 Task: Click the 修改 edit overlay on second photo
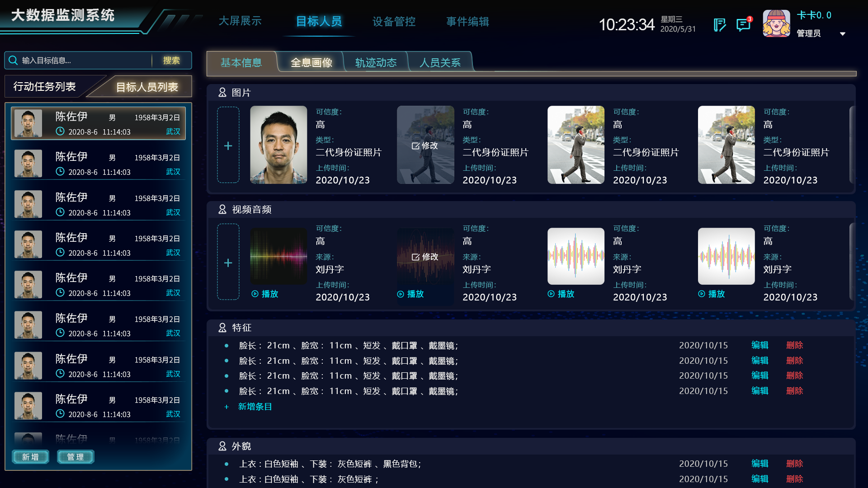[x=425, y=145]
